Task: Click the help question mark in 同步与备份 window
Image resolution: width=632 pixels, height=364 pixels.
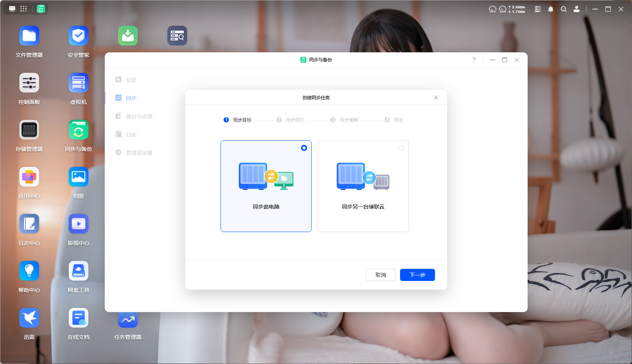Action: pos(474,60)
